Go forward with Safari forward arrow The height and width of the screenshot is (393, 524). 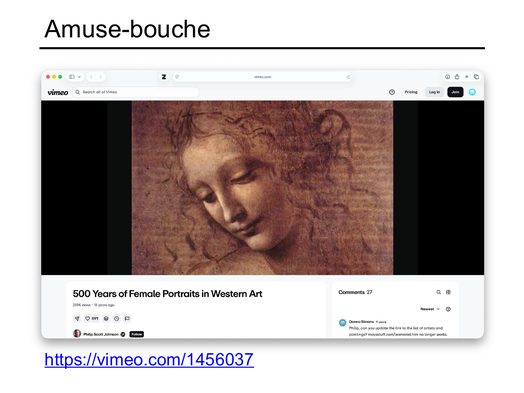[100, 77]
